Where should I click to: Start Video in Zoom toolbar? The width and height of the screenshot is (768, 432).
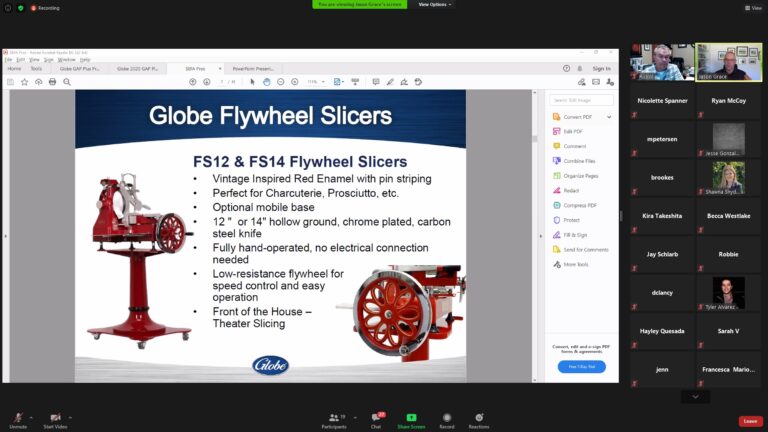[x=55, y=420]
